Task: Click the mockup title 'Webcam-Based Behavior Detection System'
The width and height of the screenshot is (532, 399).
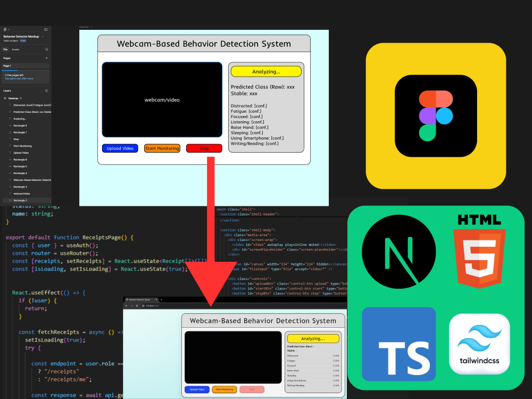Action: click(204, 44)
